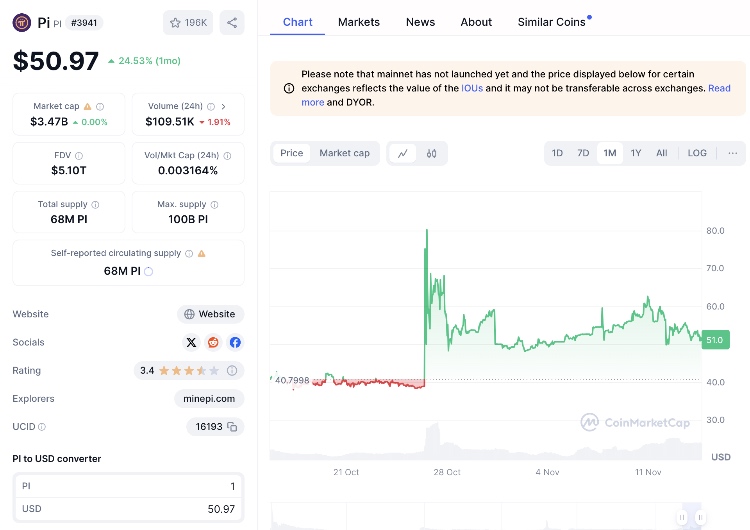Open the Website button

pyautogui.click(x=210, y=314)
